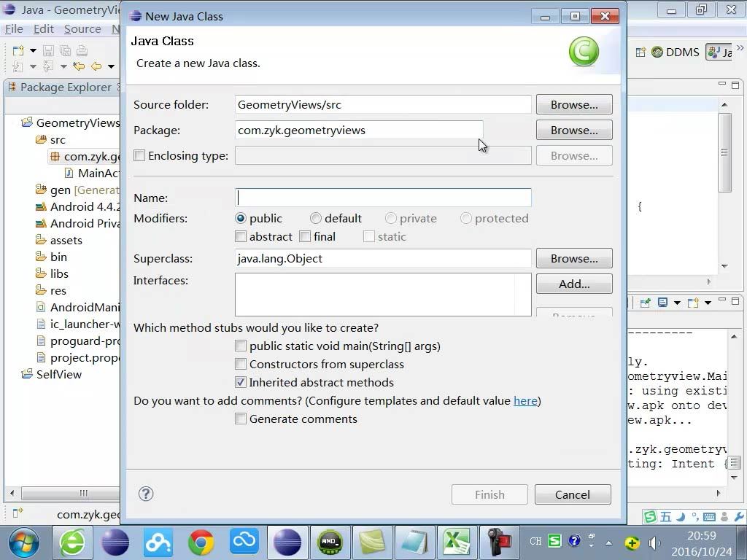Viewport: 747px width, 560px height.
Task: Open the Edit menu
Action: (43, 29)
